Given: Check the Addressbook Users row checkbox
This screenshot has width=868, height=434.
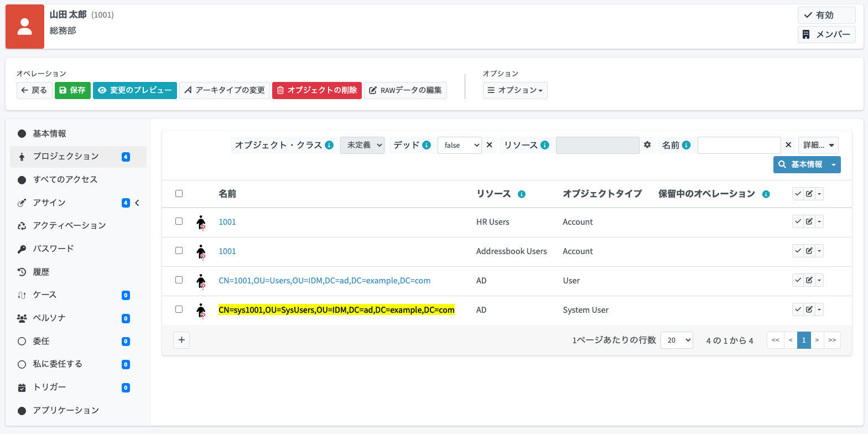Looking at the screenshot, I should [x=179, y=251].
